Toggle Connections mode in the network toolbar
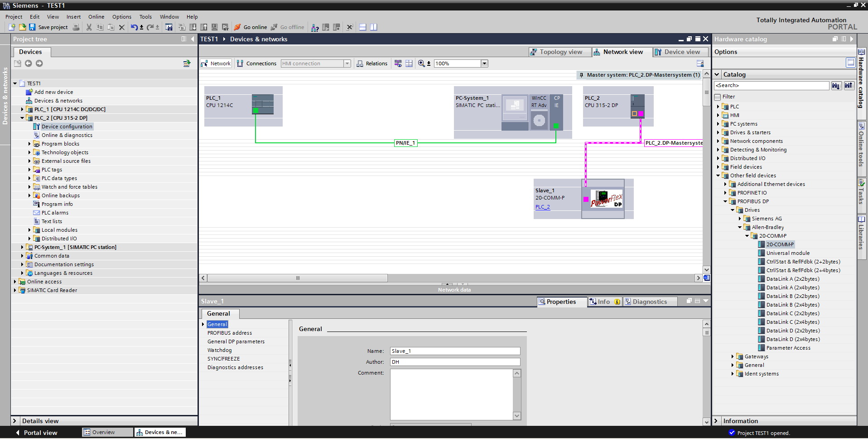Screen dimensions: 868x439 click(256, 63)
